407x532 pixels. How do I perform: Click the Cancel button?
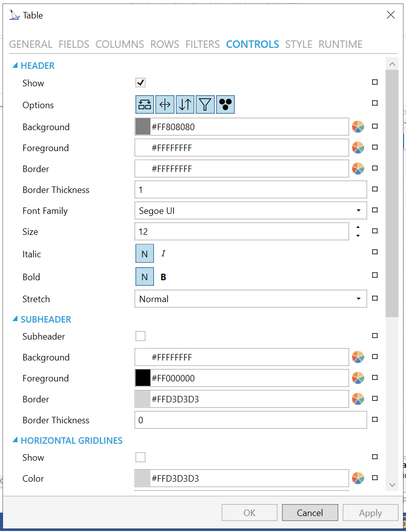[310, 513]
